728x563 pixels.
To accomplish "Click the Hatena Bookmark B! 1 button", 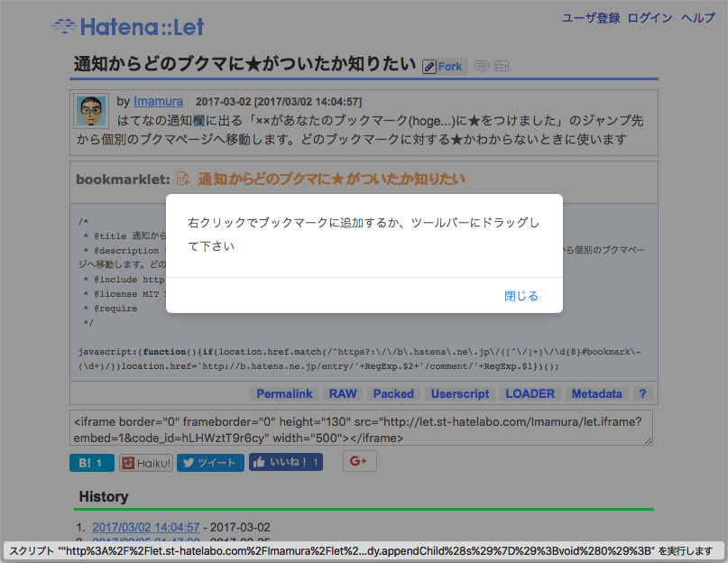I will pyautogui.click(x=92, y=463).
